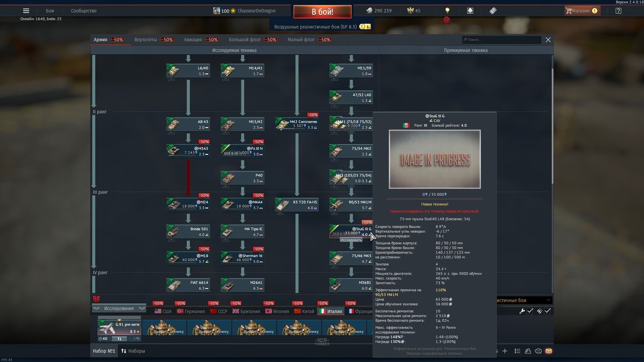Open the help question mark icon
Viewport: 644px width, 362px height.
618,11
